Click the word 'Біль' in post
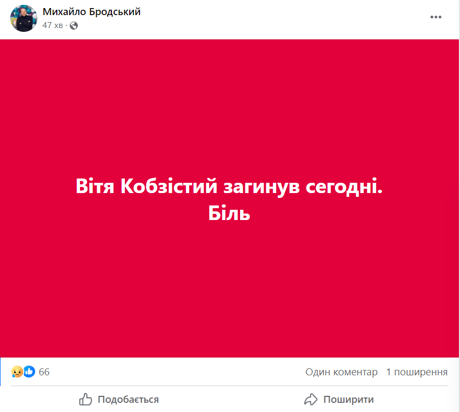Viewport: 460px width, 412px height. click(x=229, y=213)
